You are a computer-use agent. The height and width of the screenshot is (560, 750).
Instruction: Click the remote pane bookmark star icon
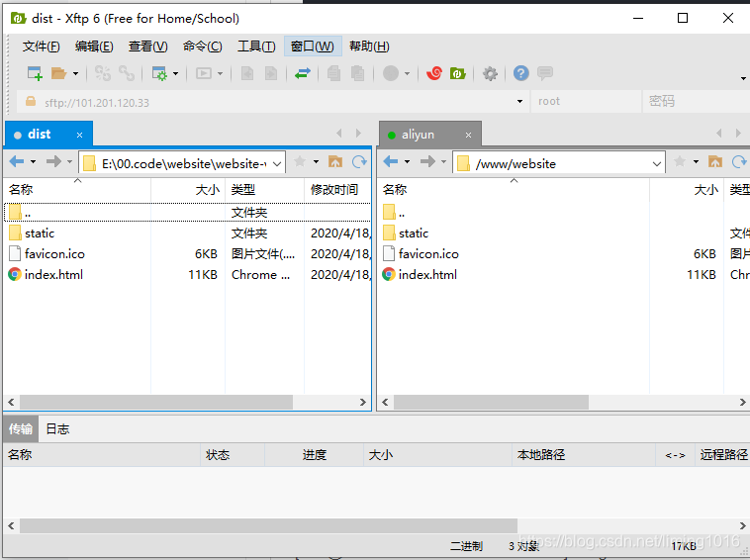point(680,161)
